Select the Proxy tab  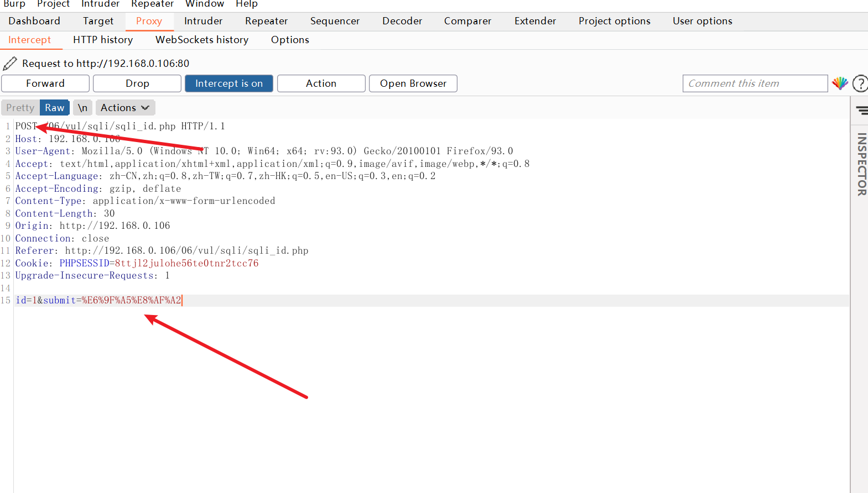[x=149, y=21]
